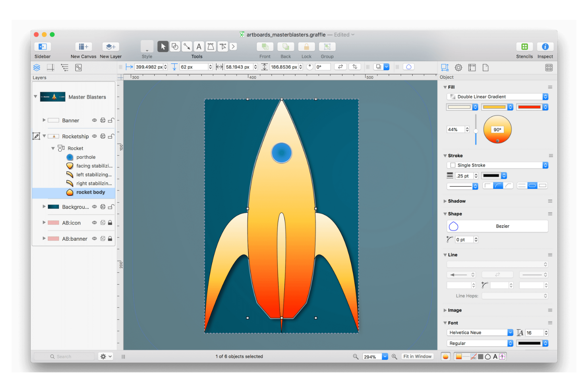Image resolution: width=588 pixels, height=392 pixels.
Task: Select the Shape tool in the toolbar
Action: (x=175, y=46)
